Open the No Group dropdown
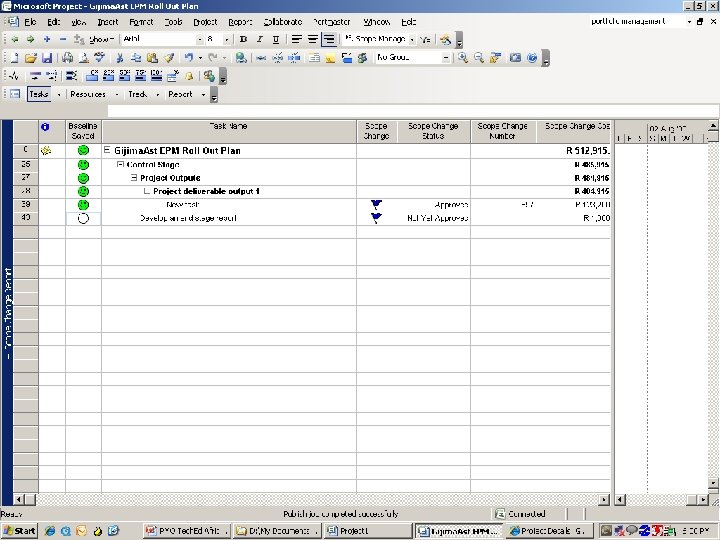 point(446,58)
